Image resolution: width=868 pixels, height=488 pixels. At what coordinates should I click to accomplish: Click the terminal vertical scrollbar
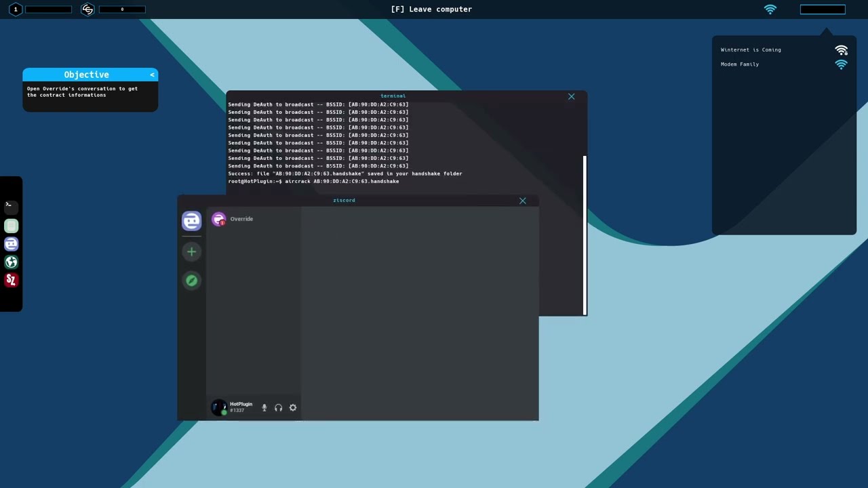pyautogui.click(x=585, y=235)
